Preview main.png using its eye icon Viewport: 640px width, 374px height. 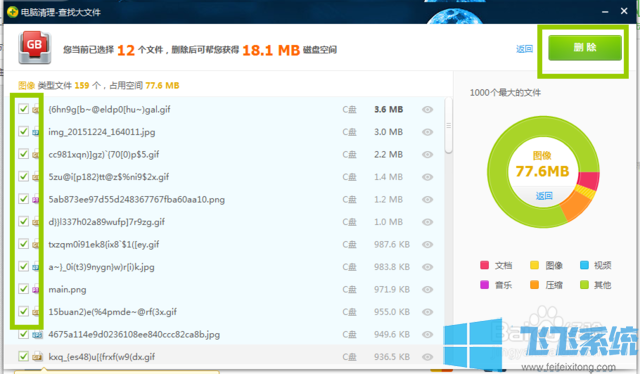[x=427, y=289]
